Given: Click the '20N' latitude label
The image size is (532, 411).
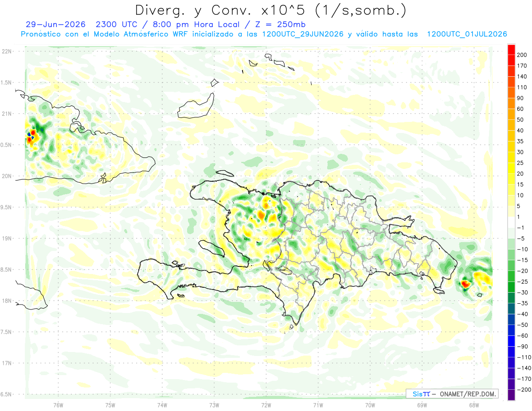Looking at the screenshot, I should pyautogui.click(x=7, y=176).
